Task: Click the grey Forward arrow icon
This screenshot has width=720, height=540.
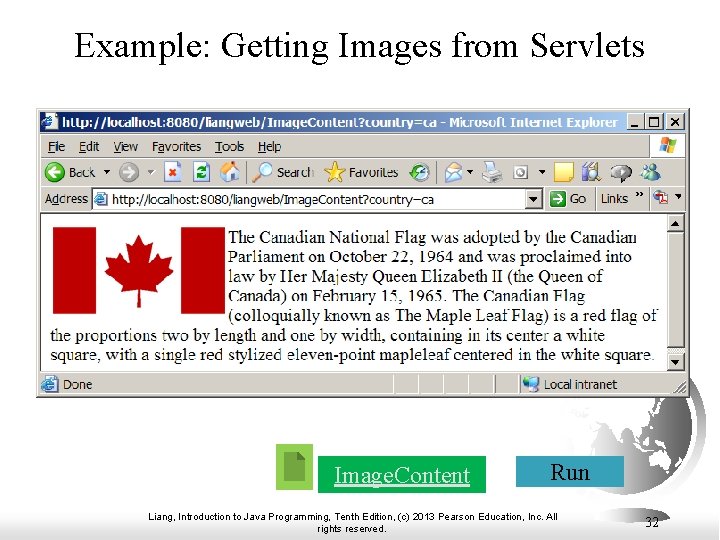Action: [x=129, y=173]
